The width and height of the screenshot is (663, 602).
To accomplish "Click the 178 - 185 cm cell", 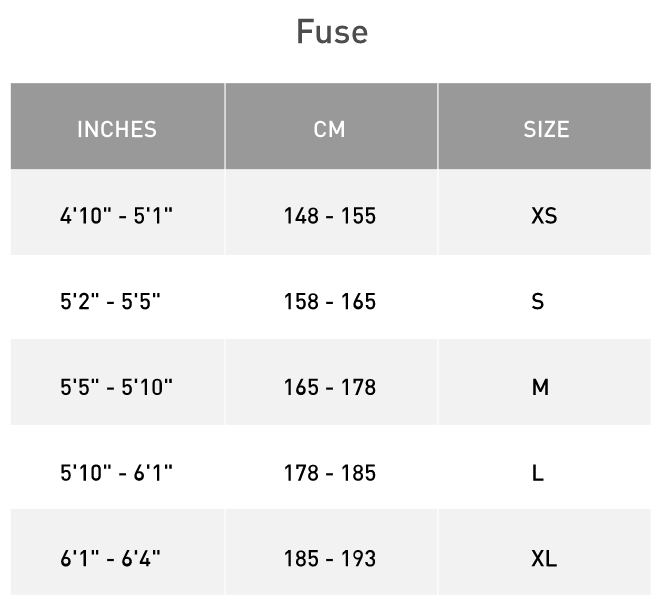I will [330, 473].
